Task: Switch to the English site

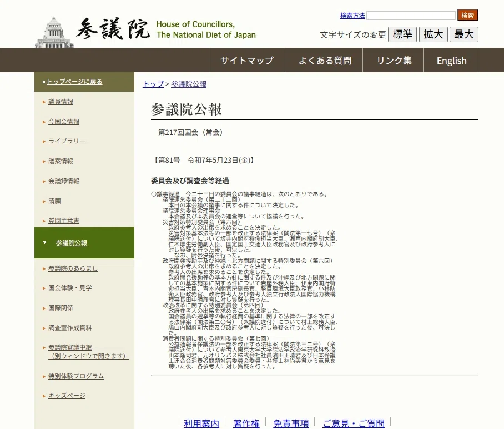Action: (451, 60)
